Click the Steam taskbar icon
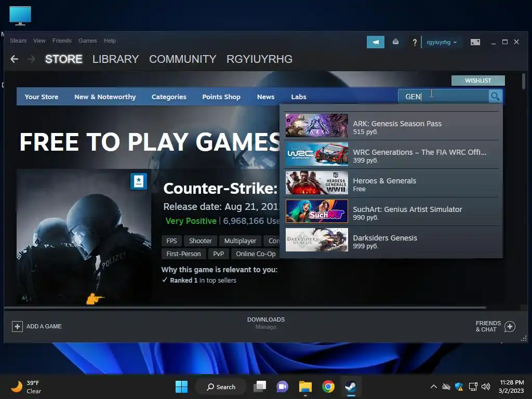Screen dimensions: 532x399 (351, 387)
